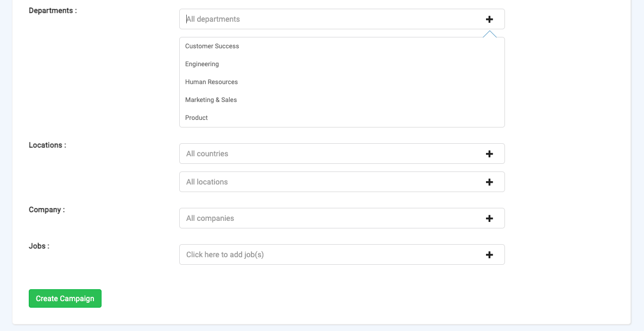Viewport: 644px width, 331px height.
Task: Select Customer Success from departments list
Action: pyautogui.click(x=212, y=46)
